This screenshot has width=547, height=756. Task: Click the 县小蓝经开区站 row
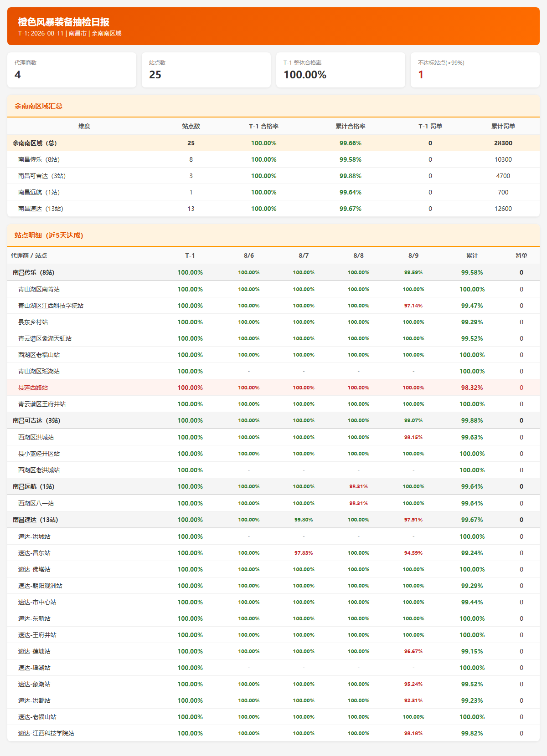click(273, 454)
